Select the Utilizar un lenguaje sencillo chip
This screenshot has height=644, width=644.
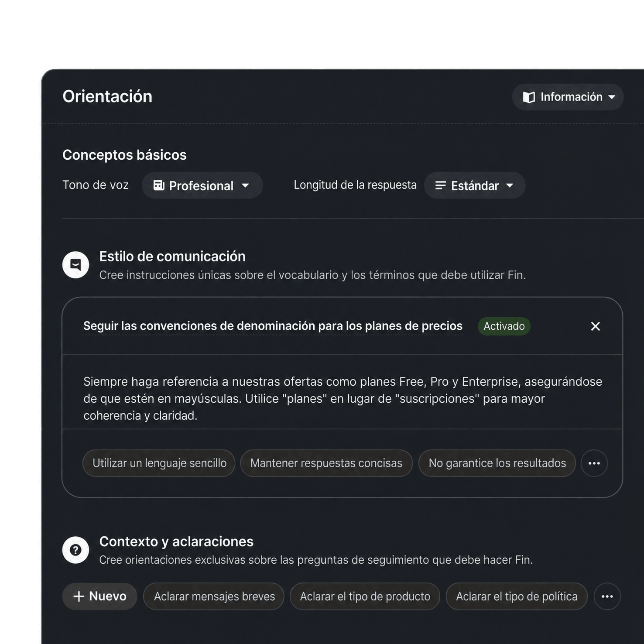click(x=159, y=463)
